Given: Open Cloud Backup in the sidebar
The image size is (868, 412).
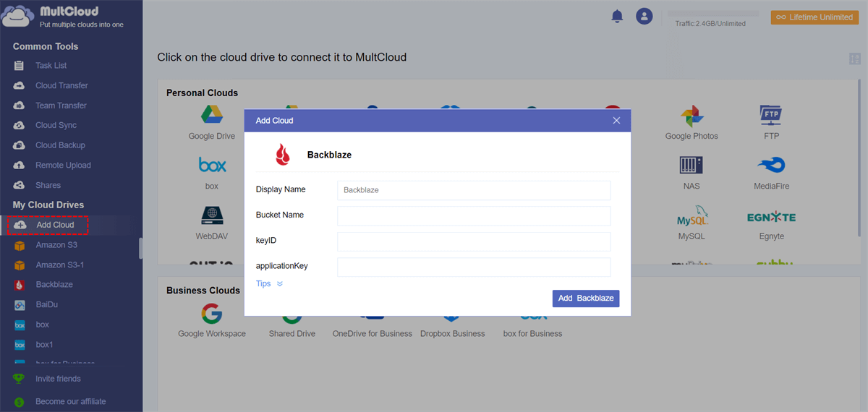Looking at the screenshot, I should point(60,145).
